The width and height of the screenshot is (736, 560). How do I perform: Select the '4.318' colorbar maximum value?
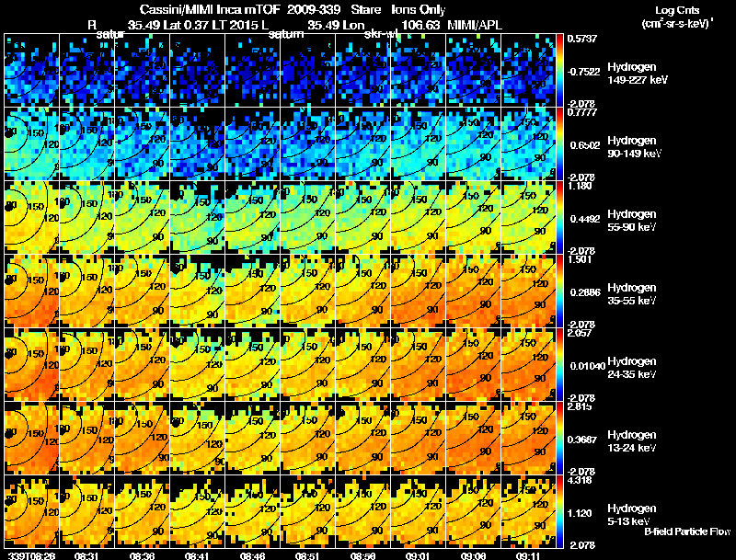(580, 481)
